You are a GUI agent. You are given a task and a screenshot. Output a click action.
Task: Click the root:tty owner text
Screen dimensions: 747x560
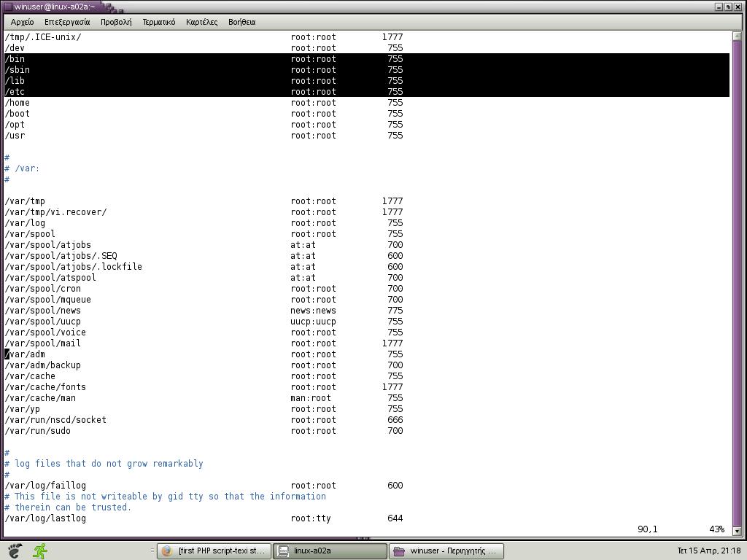[311, 519]
